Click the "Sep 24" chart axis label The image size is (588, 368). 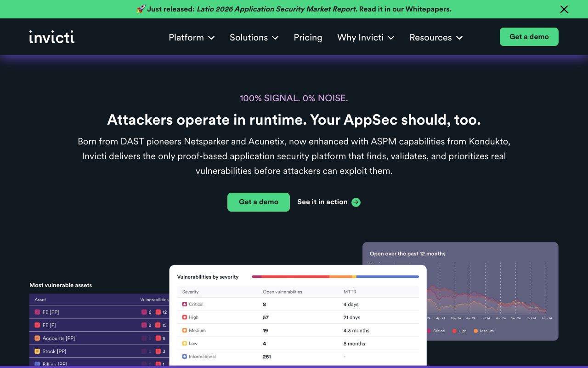[x=516, y=318]
